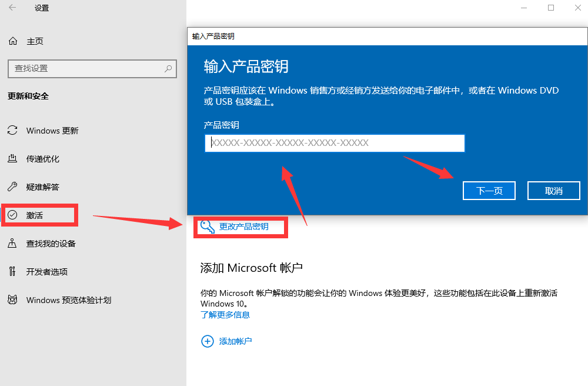Image resolution: width=588 pixels, height=386 pixels.
Task: Open the 了解更多信息 link
Action: [x=225, y=315]
